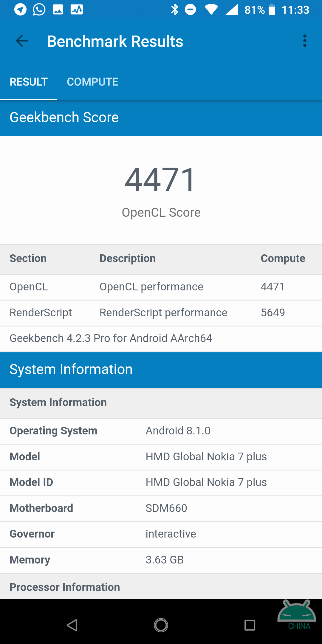Select the RESULT tab
322x644 pixels.
(x=29, y=82)
